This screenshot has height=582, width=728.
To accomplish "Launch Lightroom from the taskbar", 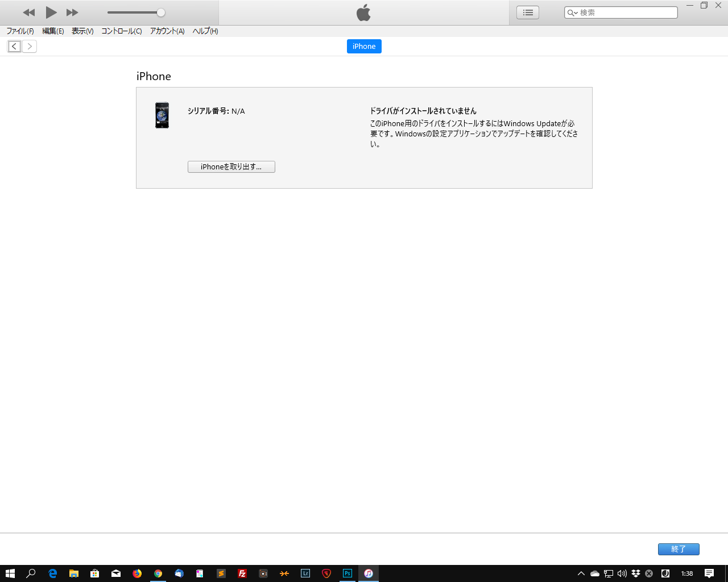I will click(x=305, y=573).
